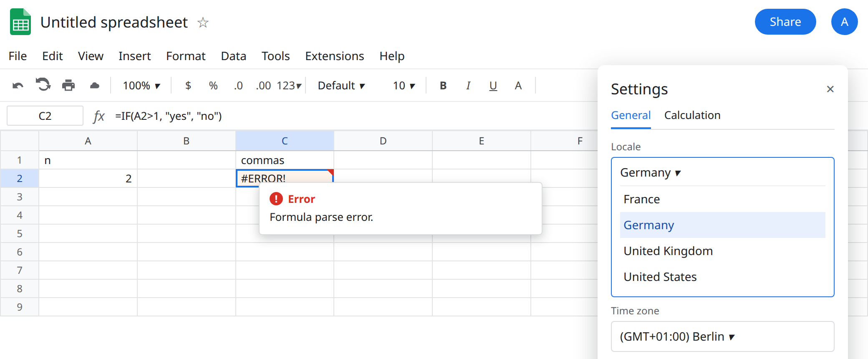
Task: Close the Settings panel
Action: [x=830, y=89]
